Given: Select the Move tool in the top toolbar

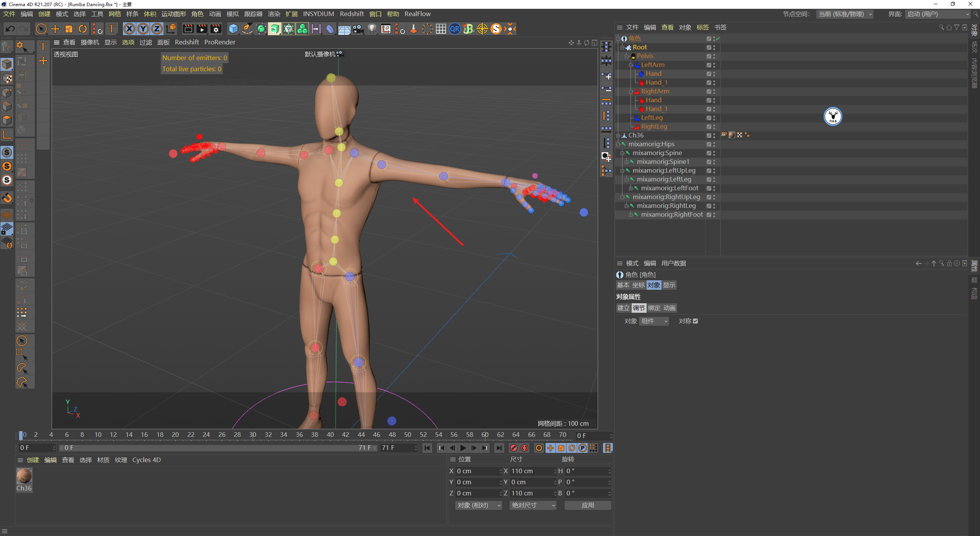Looking at the screenshot, I should tap(55, 29).
